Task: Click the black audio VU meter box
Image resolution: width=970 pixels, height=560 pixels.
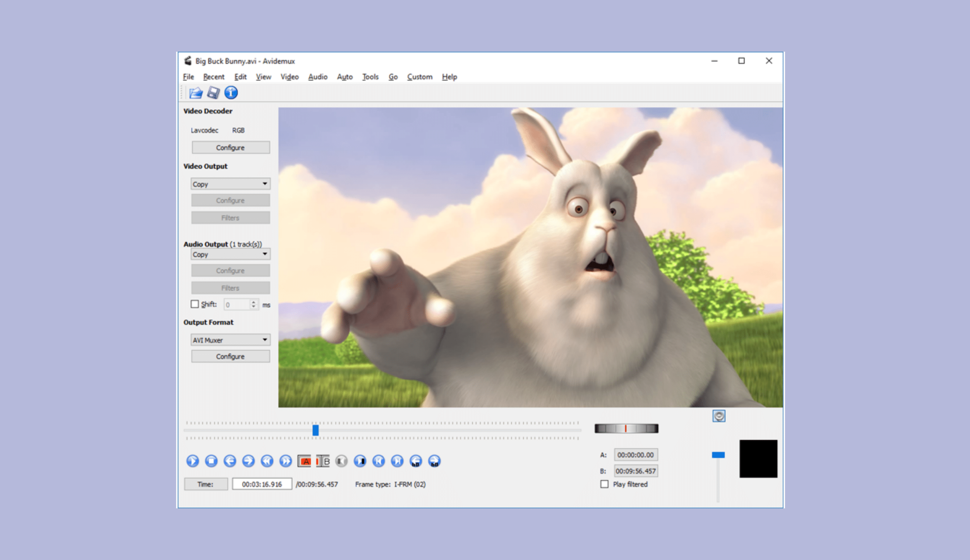Action: click(759, 459)
